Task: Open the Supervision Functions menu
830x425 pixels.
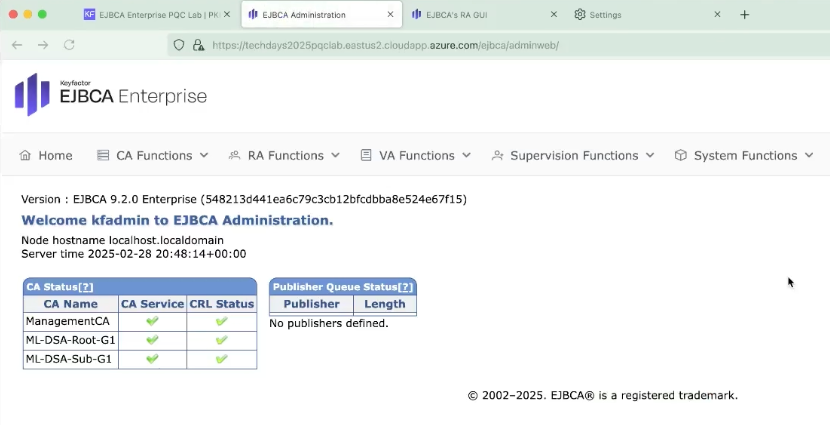Action: coord(572,156)
